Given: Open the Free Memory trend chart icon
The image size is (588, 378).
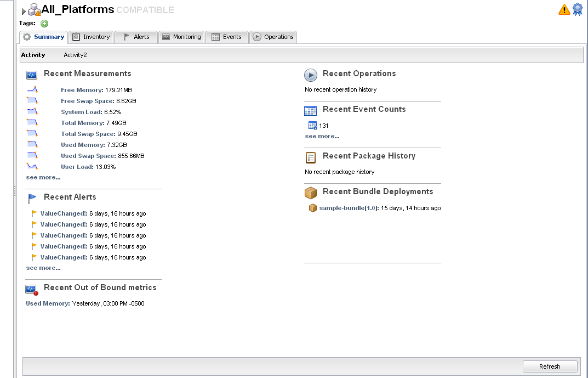Looking at the screenshot, I should pos(32,90).
